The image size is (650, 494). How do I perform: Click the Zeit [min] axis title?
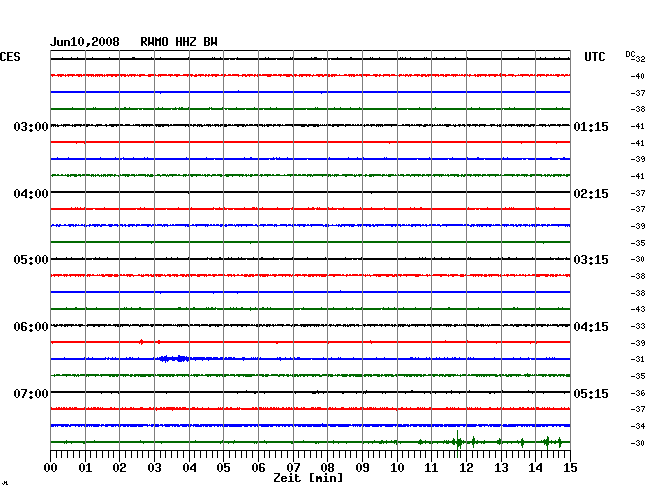[308, 478]
